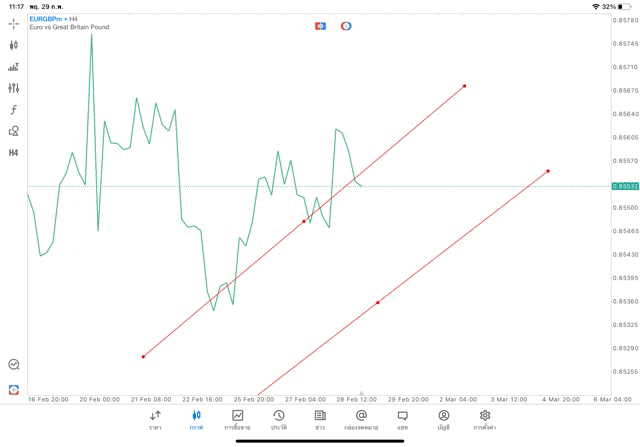Viewport: 640px width, 447px height.
Task: Open the function (f) indicators icon
Action: coord(14,110)
